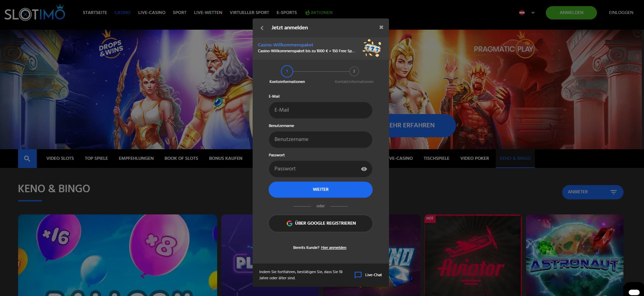Expand the language selector chevron
Image resolution: width=644 pixels, height=296 pixels.
(x=533, y=13)
